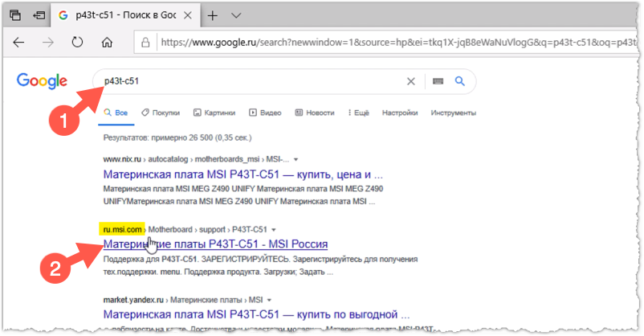
Task: Open Настройки search settings
Action: [400, 113]
